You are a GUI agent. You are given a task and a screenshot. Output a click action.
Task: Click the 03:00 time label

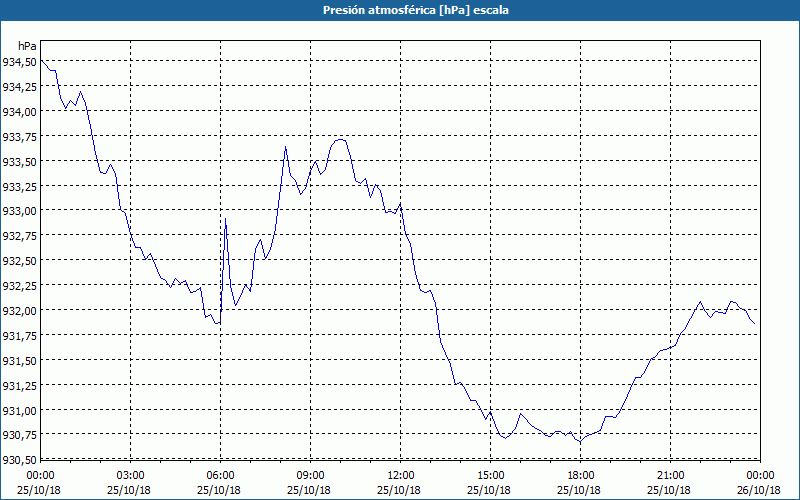coord(131,476)
